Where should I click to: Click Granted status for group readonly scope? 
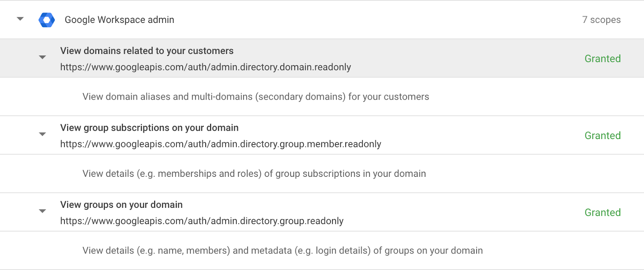pyautogui.click(x=602, y=213)
